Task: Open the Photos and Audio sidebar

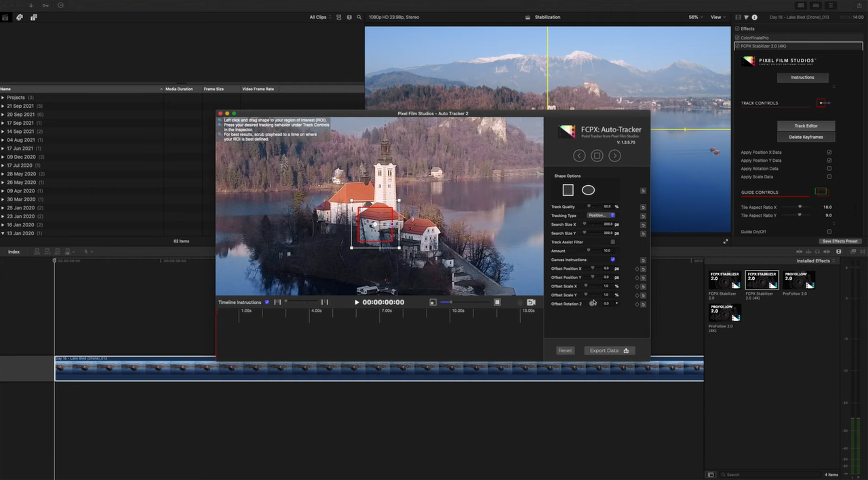Action: click(x=19, y=17)
